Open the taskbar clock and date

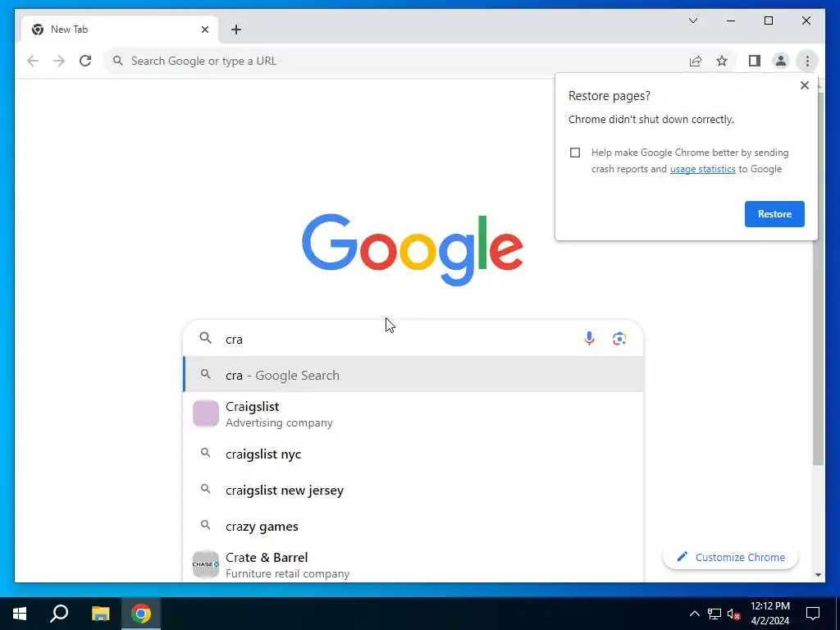(769, 614)
